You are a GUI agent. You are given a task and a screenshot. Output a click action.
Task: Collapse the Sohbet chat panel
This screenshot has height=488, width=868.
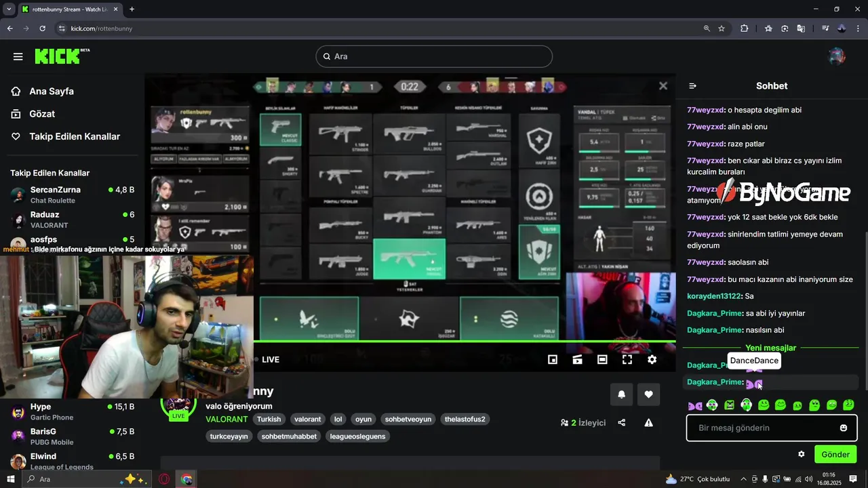click(x=692, y=86)
